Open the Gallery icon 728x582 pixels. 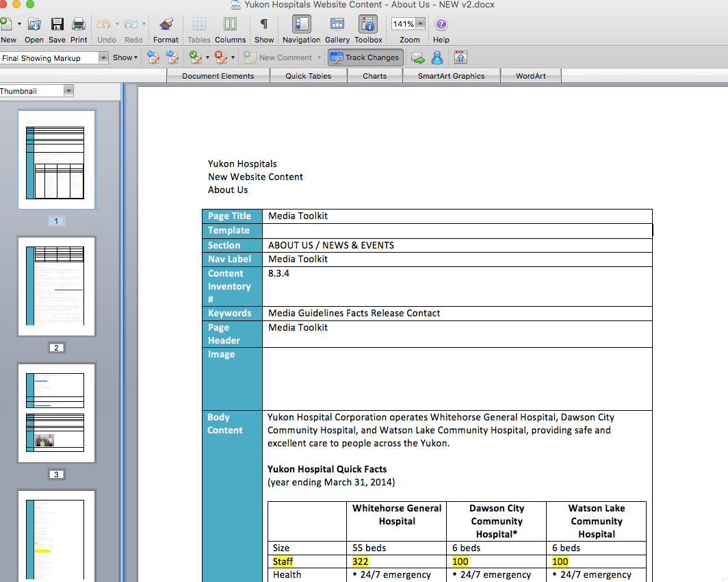tap(337, 24)
